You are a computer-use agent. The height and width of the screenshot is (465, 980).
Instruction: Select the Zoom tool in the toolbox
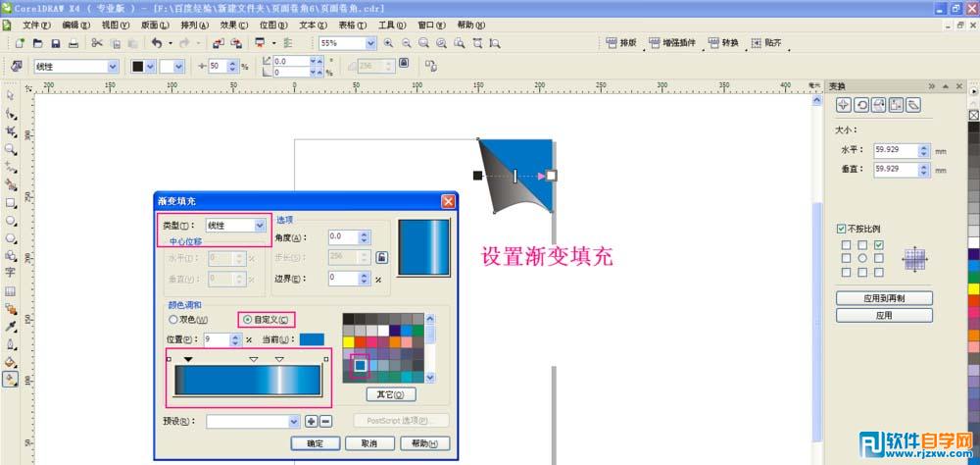pos(11,149)
